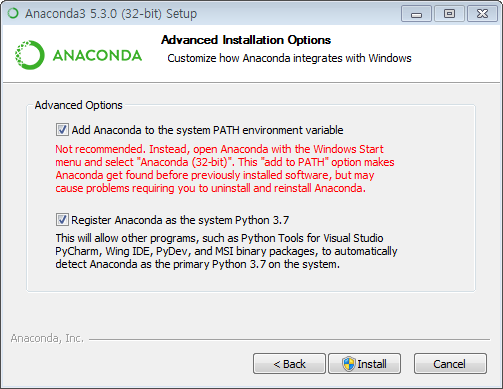Go to previous step with Back button

click(x=289, y=364)
